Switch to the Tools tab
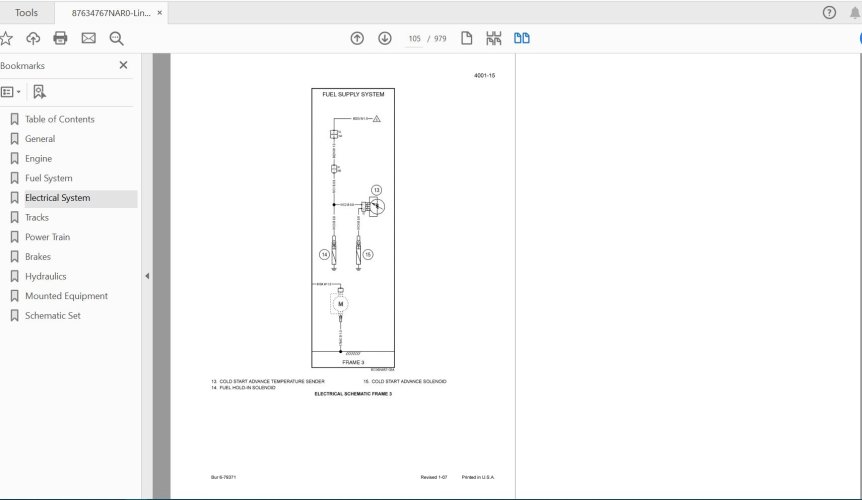862x500 pixels. tap(27, 13)
